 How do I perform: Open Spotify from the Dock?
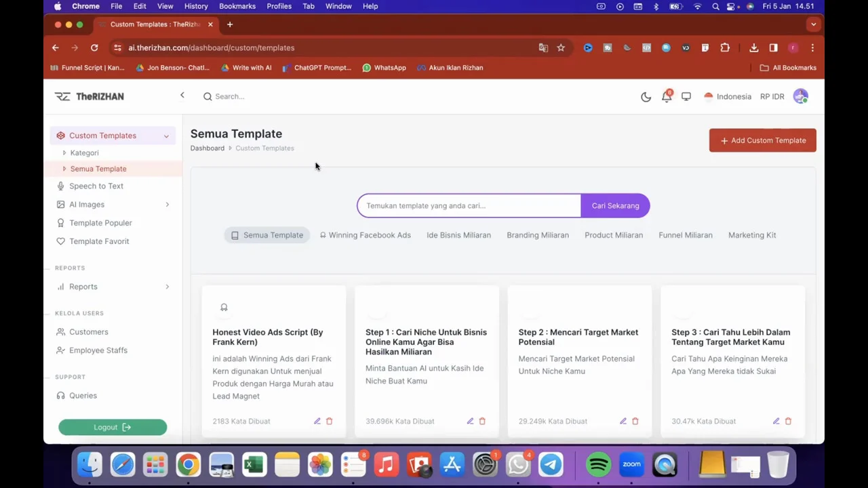click(598, 464)
